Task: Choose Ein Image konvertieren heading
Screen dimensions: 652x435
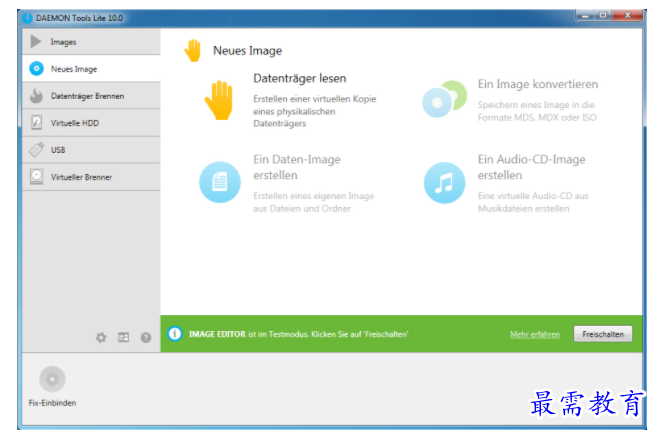Action: pos(538,84)
